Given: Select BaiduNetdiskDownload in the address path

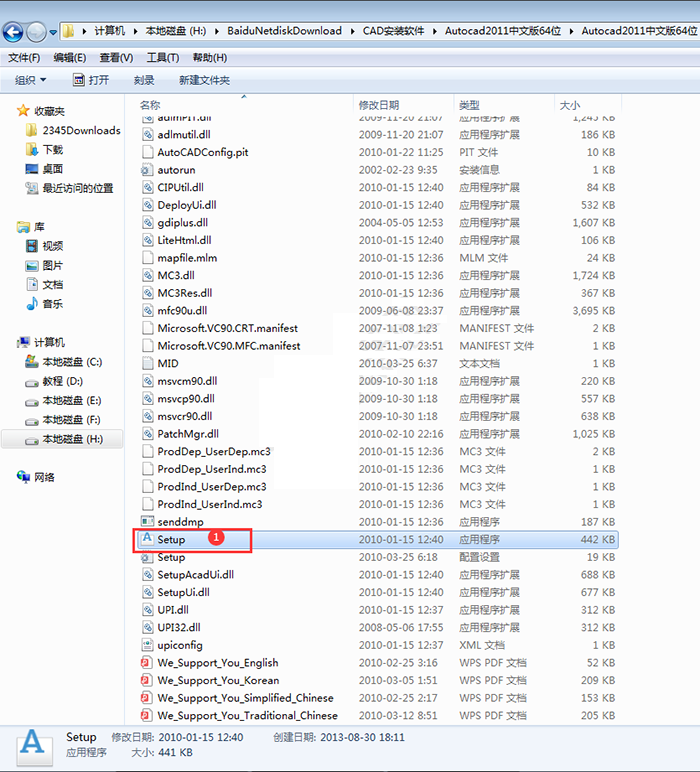Looking at the screenshot, I should click(284, 31).
